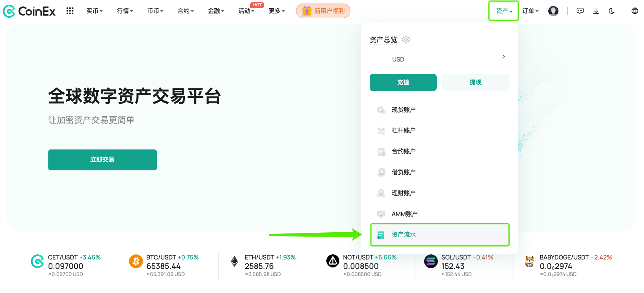644x293 pixels.
Task: Click the CET coin icon
Action: point(37,261)
